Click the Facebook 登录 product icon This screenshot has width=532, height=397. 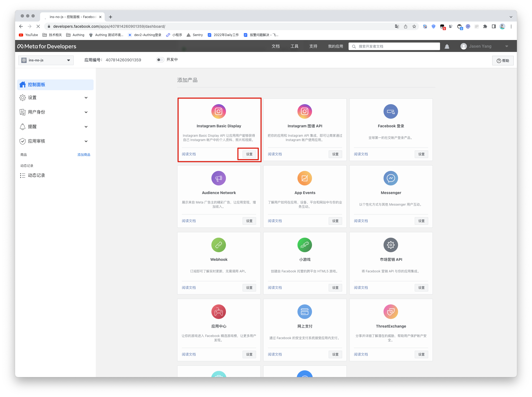tap(391, 111)
